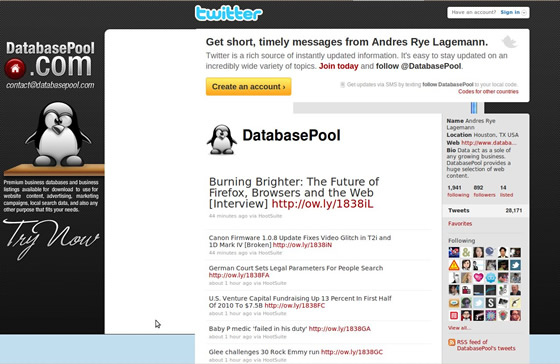This screenshot has height=364, width=560.
Task: Open the http://ow.ly/1838iN Canon firmware link
Action: pyautogui.click(x=302, y=245)
